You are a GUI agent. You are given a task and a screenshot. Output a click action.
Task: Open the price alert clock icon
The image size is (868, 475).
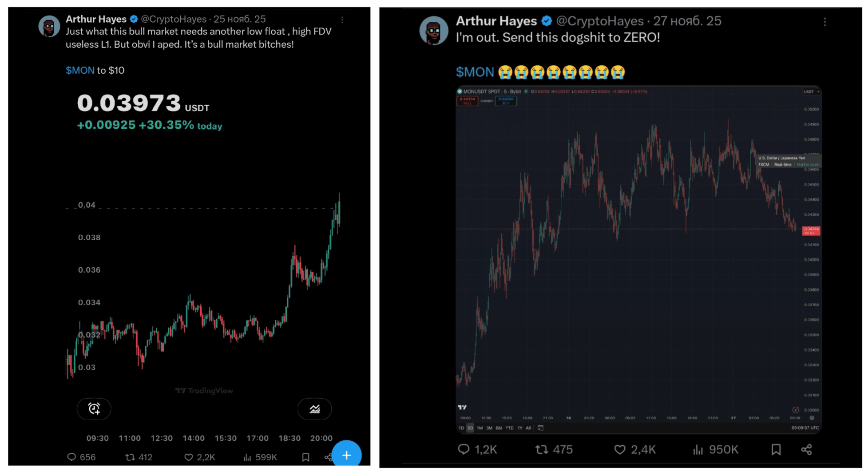pos(94,408)
